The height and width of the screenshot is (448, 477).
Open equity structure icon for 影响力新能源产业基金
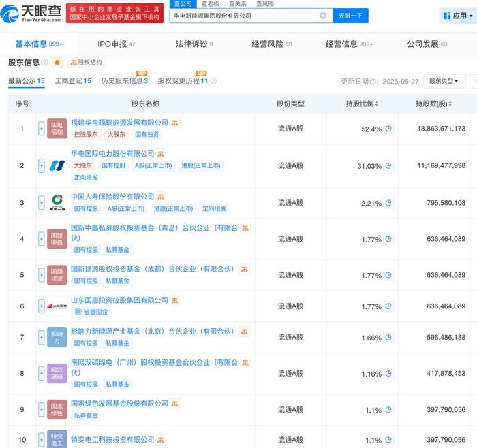(x=244, y=332)
